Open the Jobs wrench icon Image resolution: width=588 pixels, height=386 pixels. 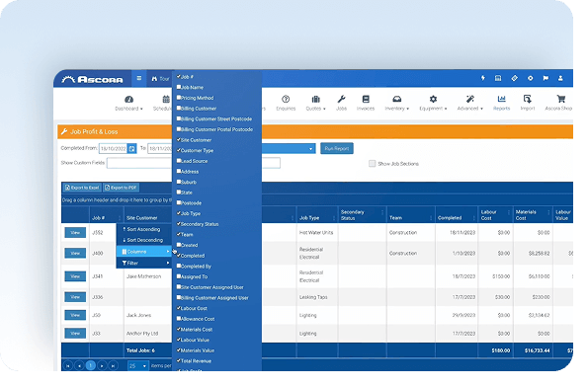point(341,99)
